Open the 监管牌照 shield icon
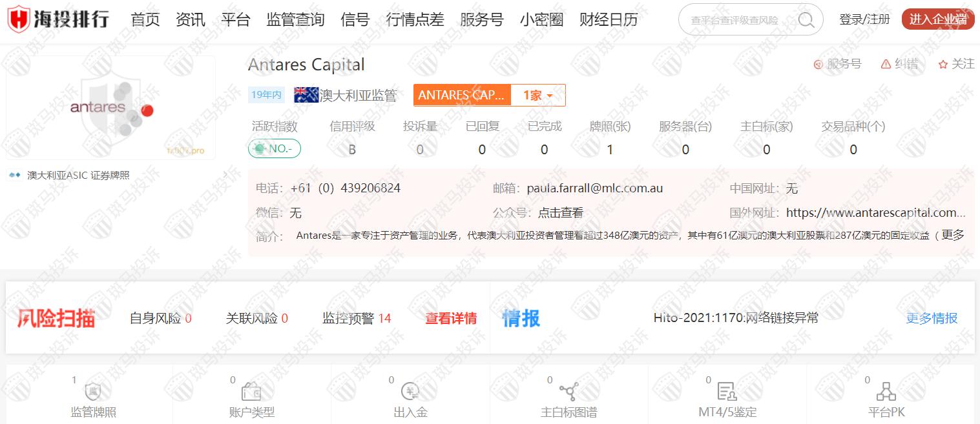 click(x=93, y=391)
